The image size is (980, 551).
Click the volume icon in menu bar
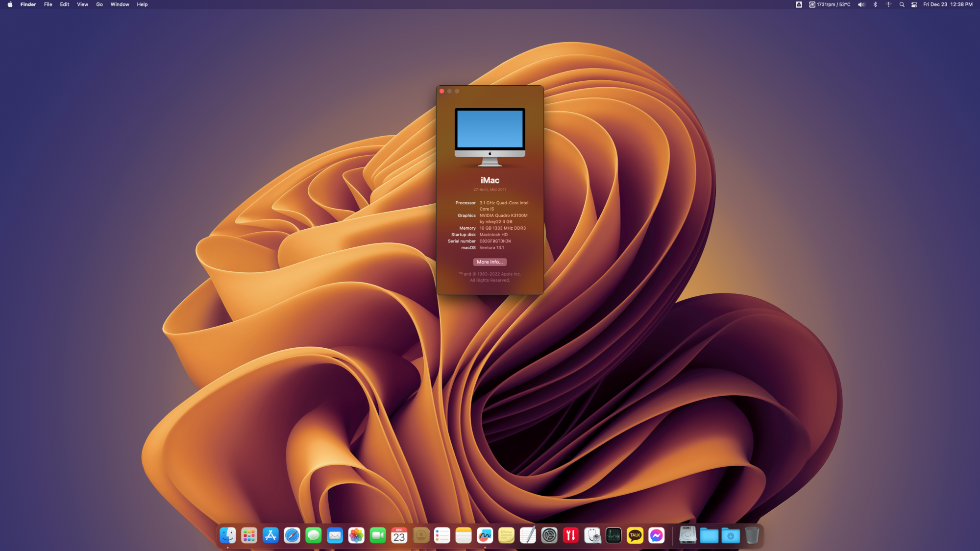(861, 4)
